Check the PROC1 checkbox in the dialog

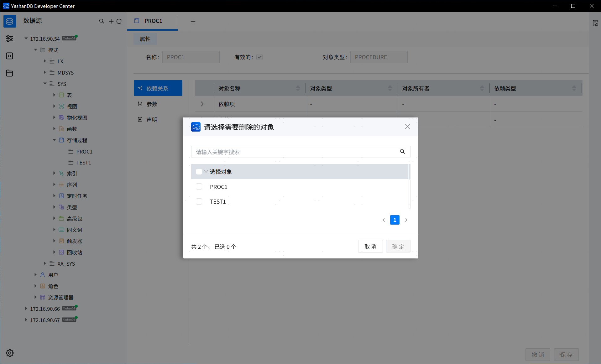(199, 186)
